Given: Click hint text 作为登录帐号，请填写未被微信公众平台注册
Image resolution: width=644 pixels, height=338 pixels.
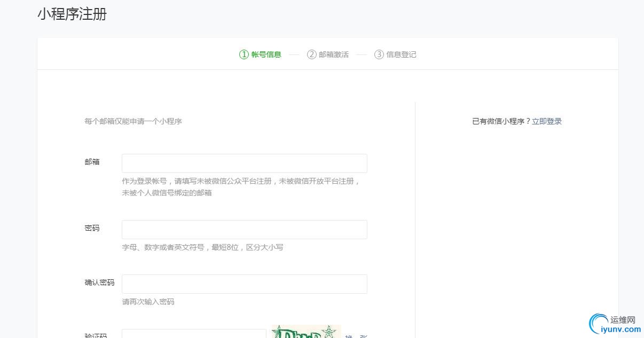Looking at the screenshot, I should click(197, 181).
